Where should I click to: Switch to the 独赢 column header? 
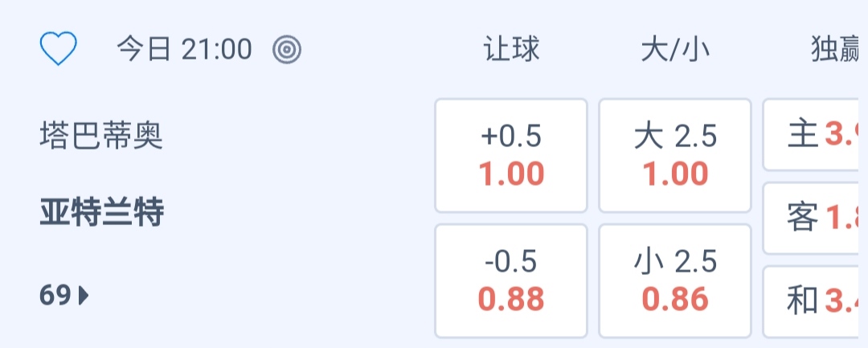(x=836, y=50)
